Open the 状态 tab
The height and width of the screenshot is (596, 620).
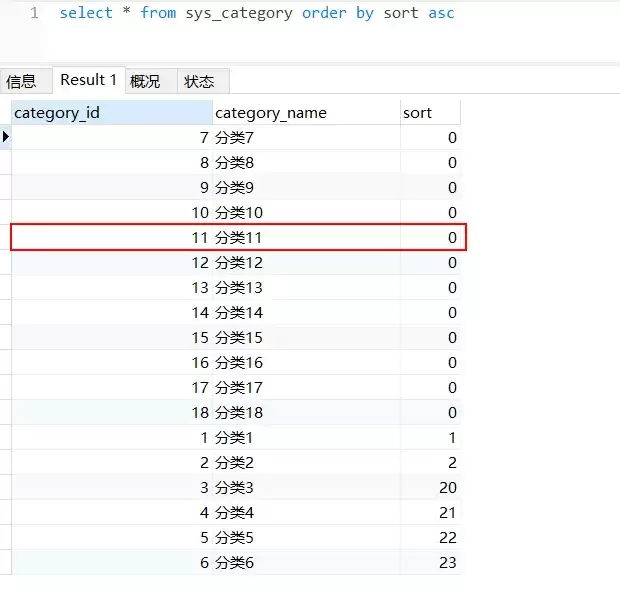click(x=203, y=81)
